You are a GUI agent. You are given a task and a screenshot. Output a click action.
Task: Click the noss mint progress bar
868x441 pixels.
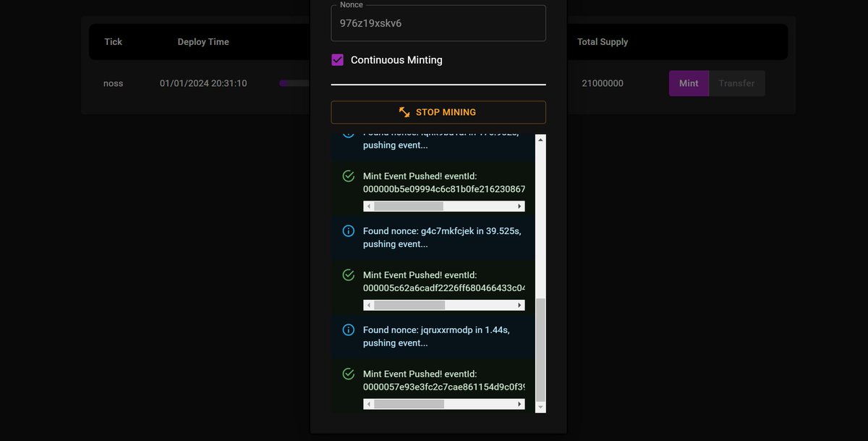point(295,83)
